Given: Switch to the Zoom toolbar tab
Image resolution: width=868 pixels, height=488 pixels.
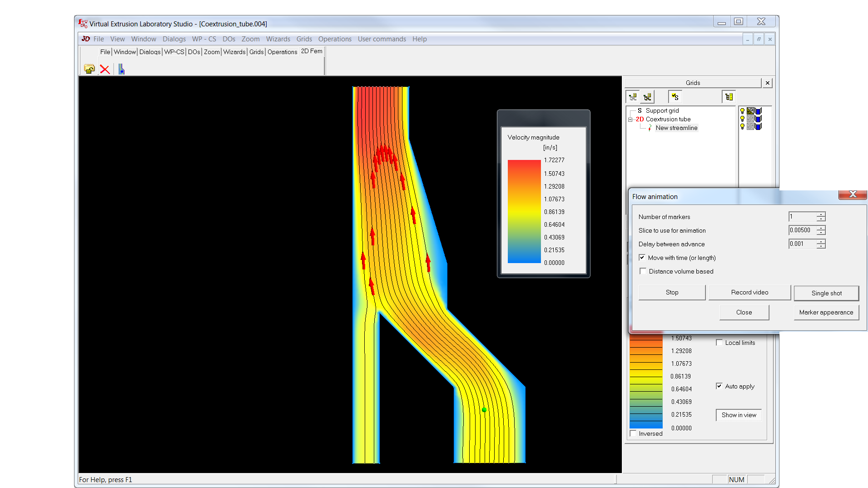Looking at the screenshot, I should (212, 52).
